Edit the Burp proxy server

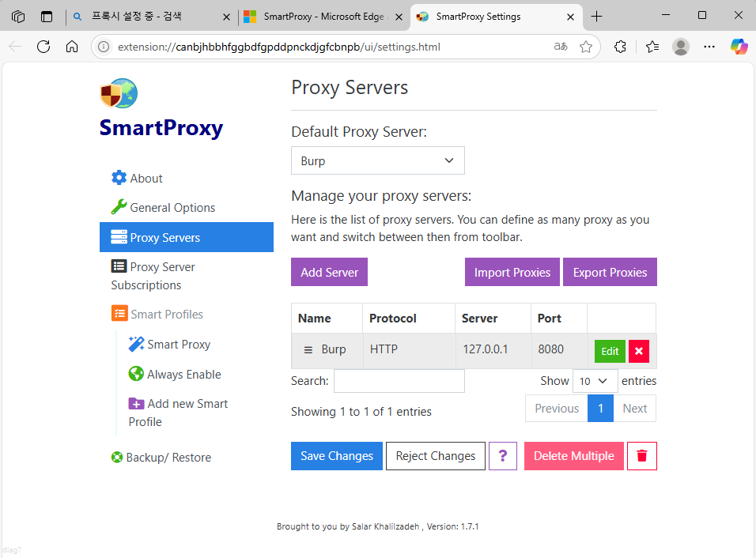610,351
